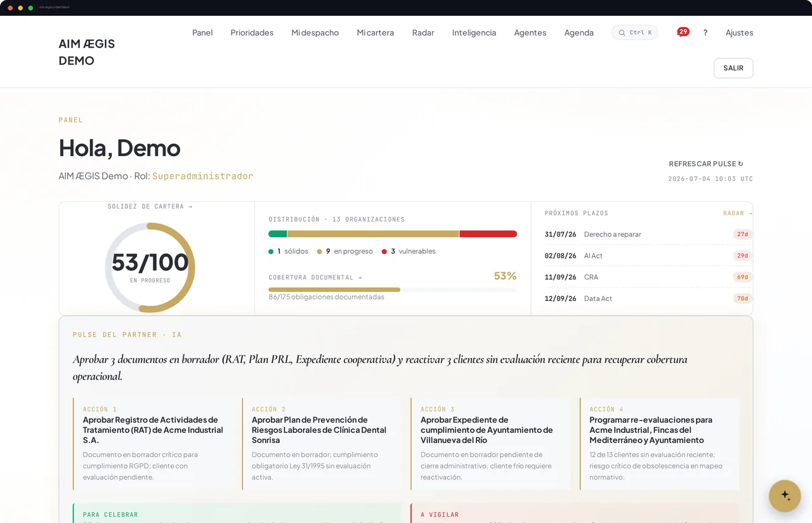This screenshot has height=523, width=812.
Task: Click the 'PULSE DEL PARTNER · IA' label
Action: (x=128, y=334)
